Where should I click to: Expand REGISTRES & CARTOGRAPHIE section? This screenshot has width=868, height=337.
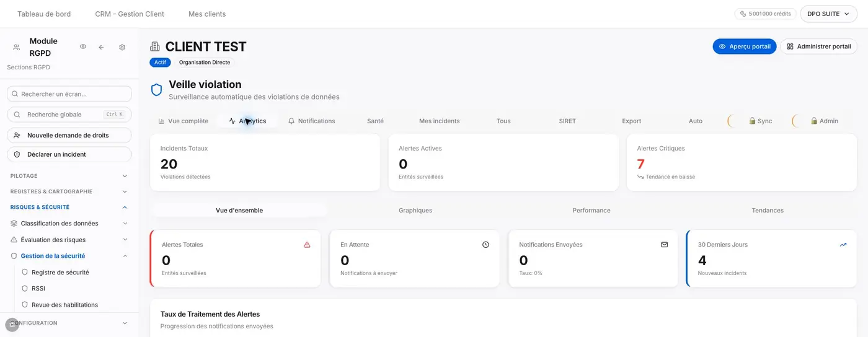click(x=69, y=191)
